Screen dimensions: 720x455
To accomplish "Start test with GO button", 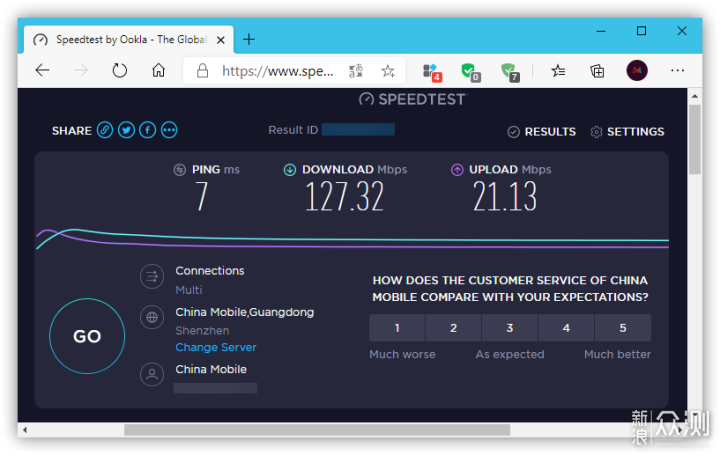I will (87, 336).
